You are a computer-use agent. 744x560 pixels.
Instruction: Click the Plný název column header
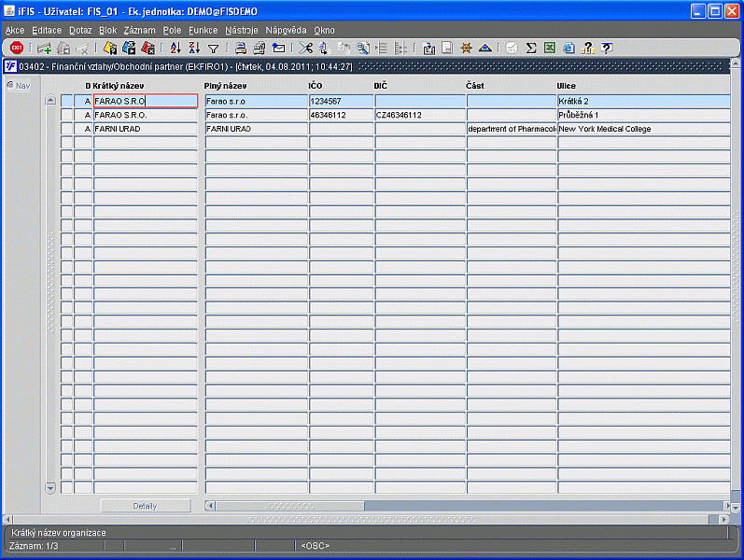click(225, 86)
